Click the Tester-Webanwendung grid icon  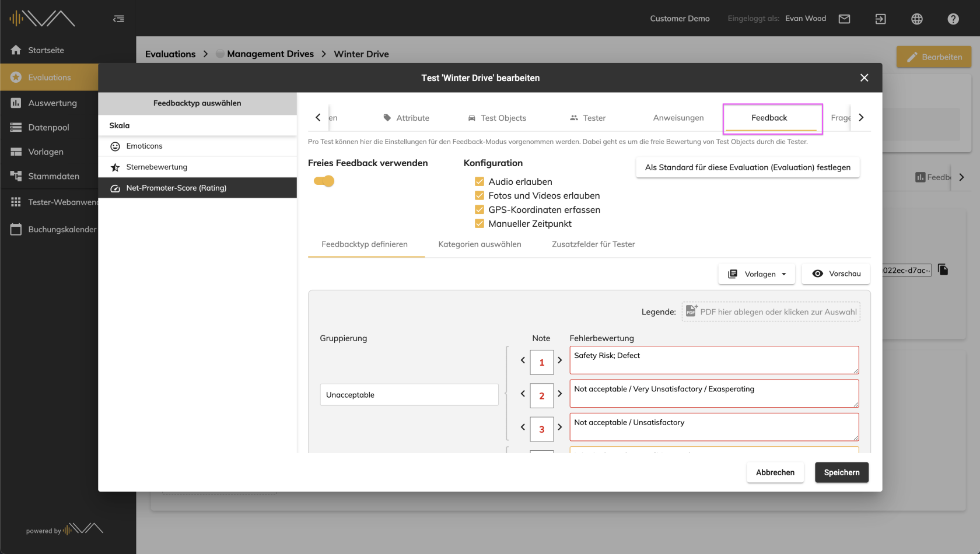pyautogui.click(x=16, y=202)
